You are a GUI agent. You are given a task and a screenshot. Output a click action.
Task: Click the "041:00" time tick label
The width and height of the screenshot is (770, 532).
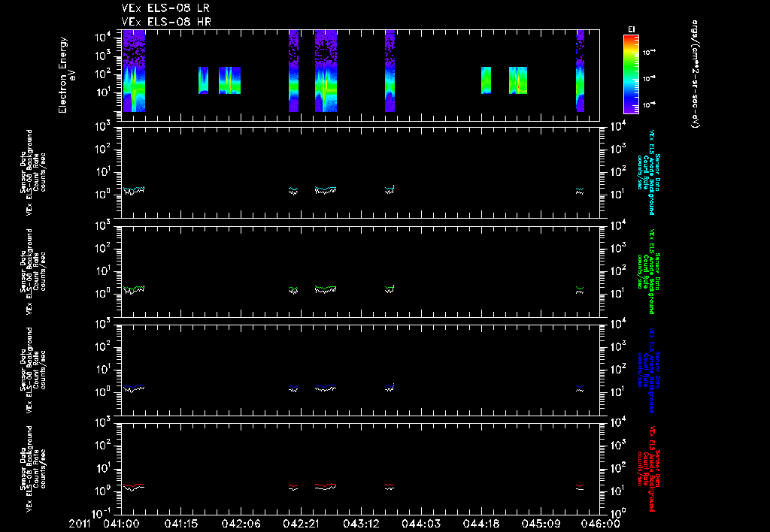121,524
